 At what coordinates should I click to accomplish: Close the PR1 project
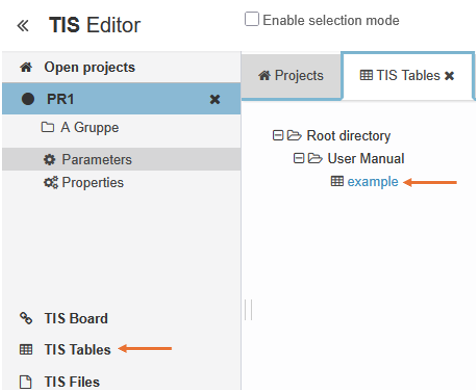tap(215, 99)
